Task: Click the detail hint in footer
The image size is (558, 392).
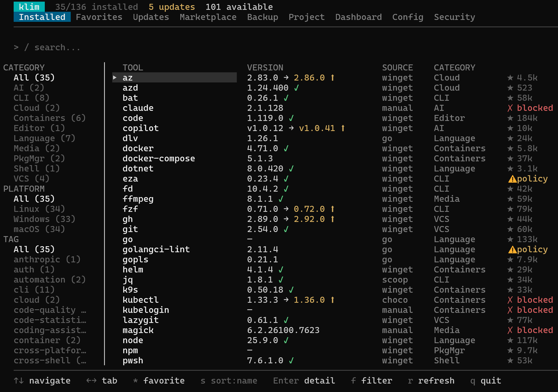Action: [304, 381]
